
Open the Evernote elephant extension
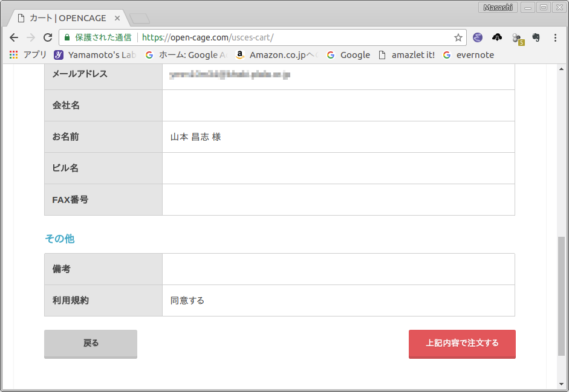tap(536, 37)
